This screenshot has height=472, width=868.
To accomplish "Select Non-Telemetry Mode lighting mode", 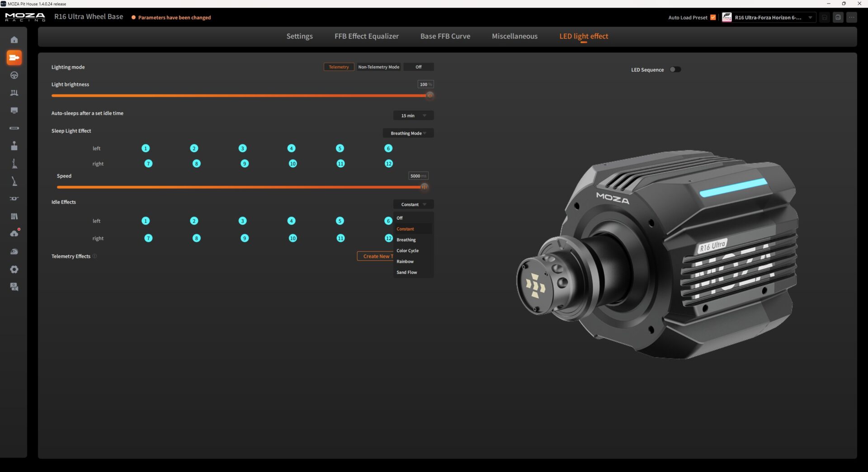I will tap(378, 67).
